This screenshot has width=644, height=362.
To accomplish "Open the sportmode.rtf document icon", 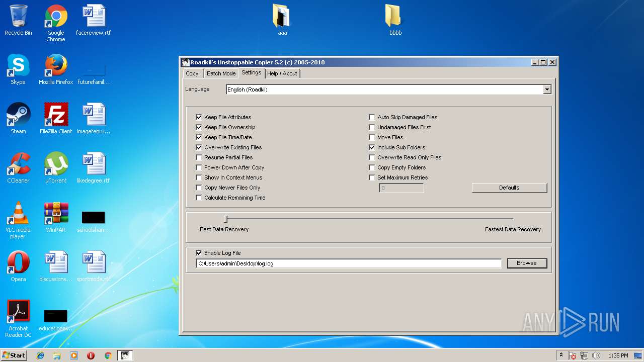I will (x=94, y=266).
